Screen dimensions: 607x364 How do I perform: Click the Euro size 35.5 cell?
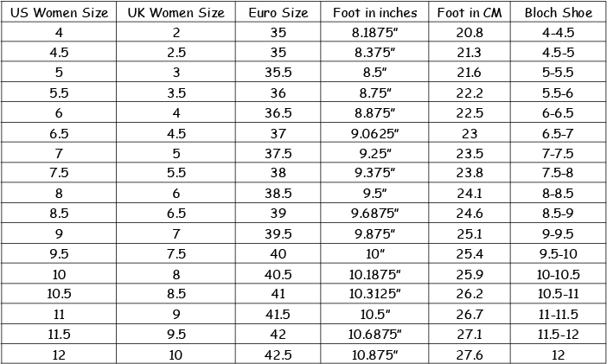[278, 72]
